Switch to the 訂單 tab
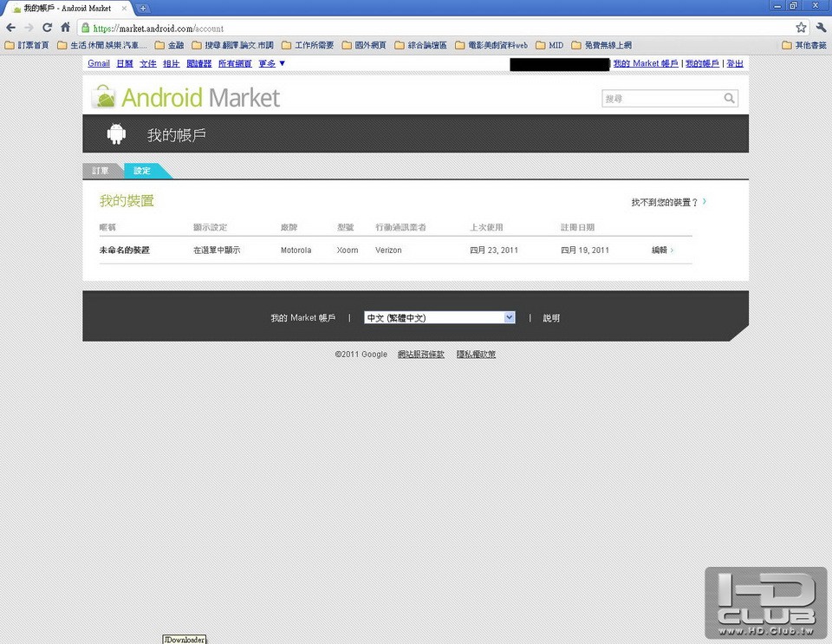Screen dimensions: 832x644 [101, 171]
